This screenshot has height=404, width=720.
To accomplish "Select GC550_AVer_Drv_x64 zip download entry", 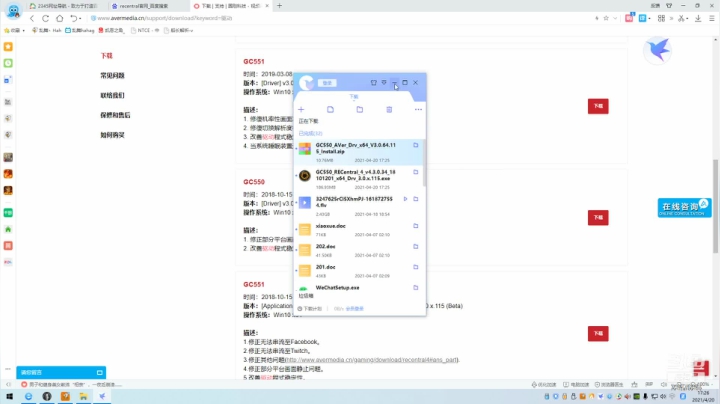I will click(x=359, y=152).
